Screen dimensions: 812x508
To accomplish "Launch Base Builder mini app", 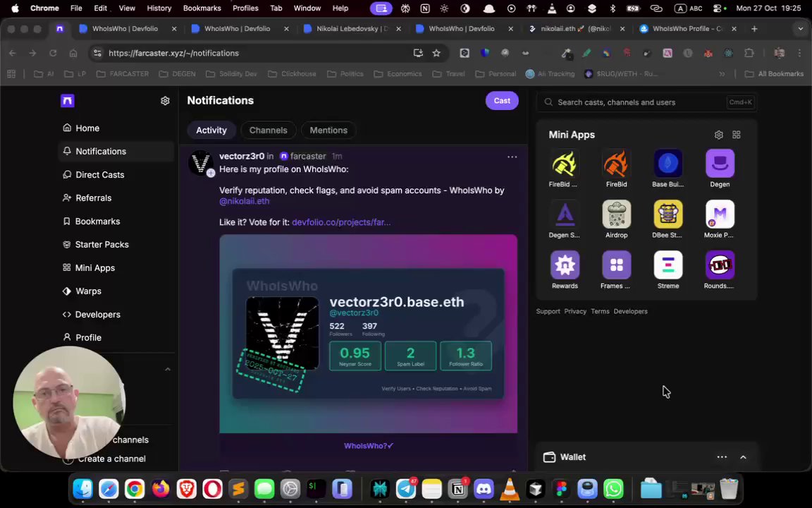I will (x=668, y=169).
